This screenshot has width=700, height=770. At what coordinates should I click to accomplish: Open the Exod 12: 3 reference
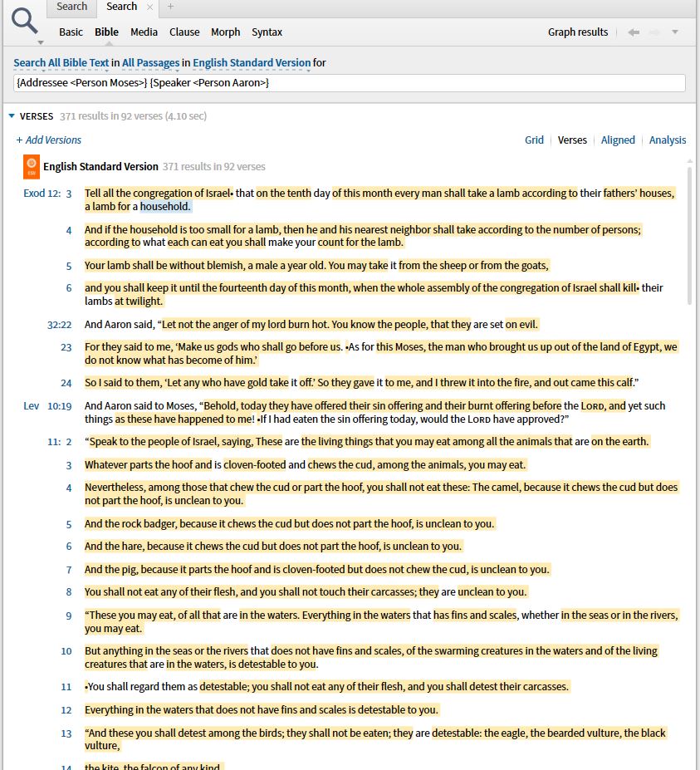pos(47,194)
